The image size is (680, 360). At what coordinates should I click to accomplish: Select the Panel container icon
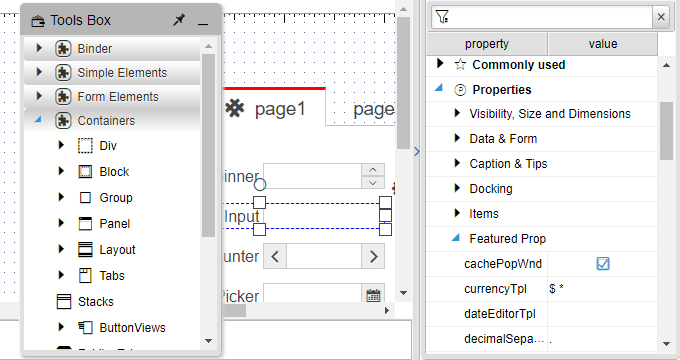(x=85, y=224)
